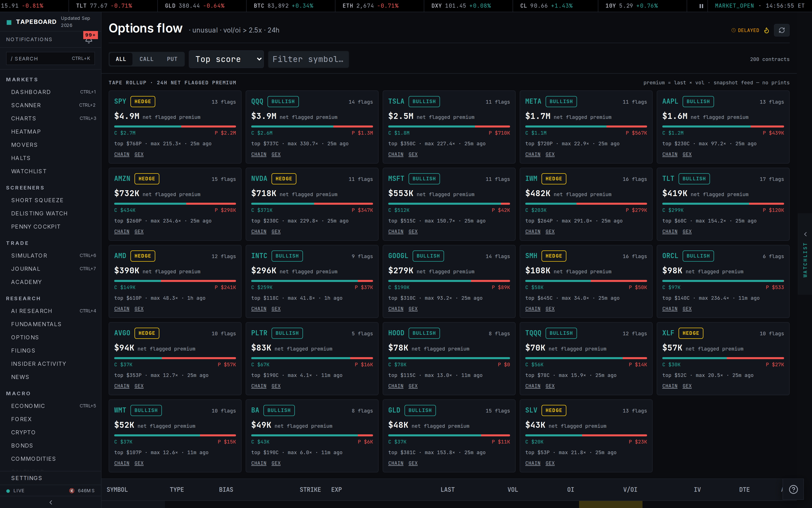Open the NVDA card CHAIN link
This screenshot has width=812, height=508.
pos(259,231)
